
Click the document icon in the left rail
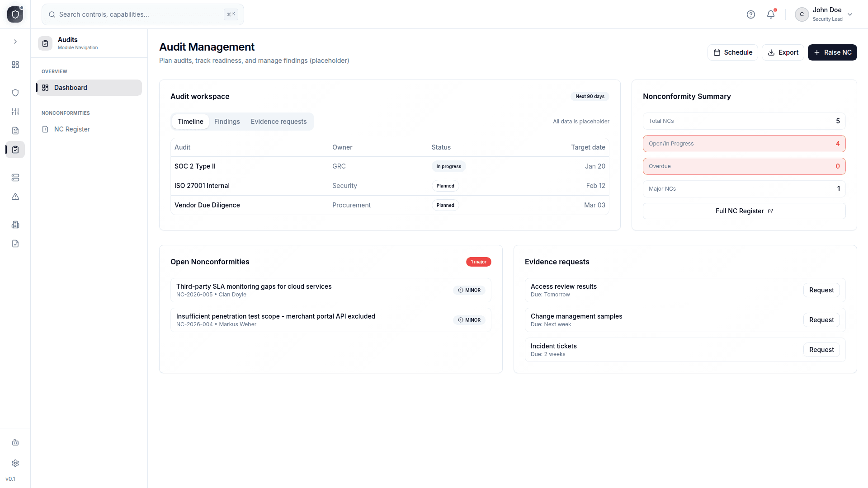[15, 130]
